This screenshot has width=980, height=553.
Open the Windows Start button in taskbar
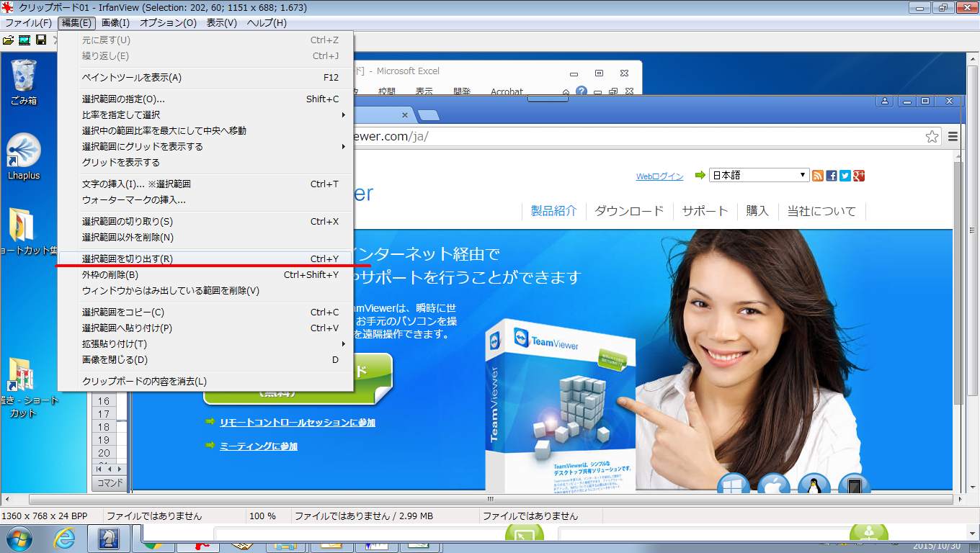click(x=19, y=538)
